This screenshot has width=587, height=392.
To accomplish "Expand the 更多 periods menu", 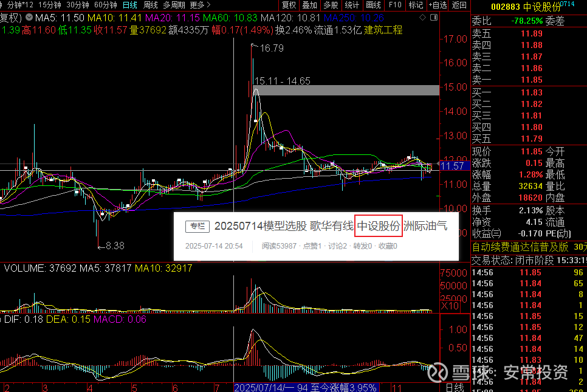I will point(201,5).
